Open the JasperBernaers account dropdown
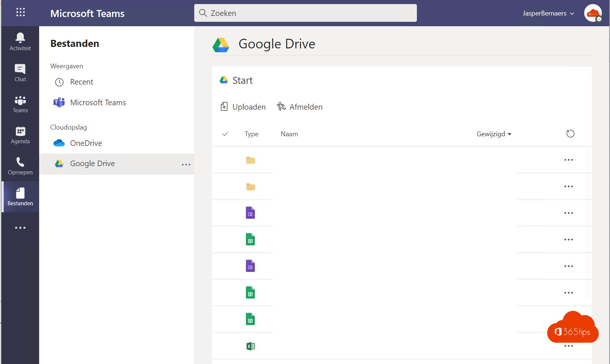610x364 pixels. 548,13
